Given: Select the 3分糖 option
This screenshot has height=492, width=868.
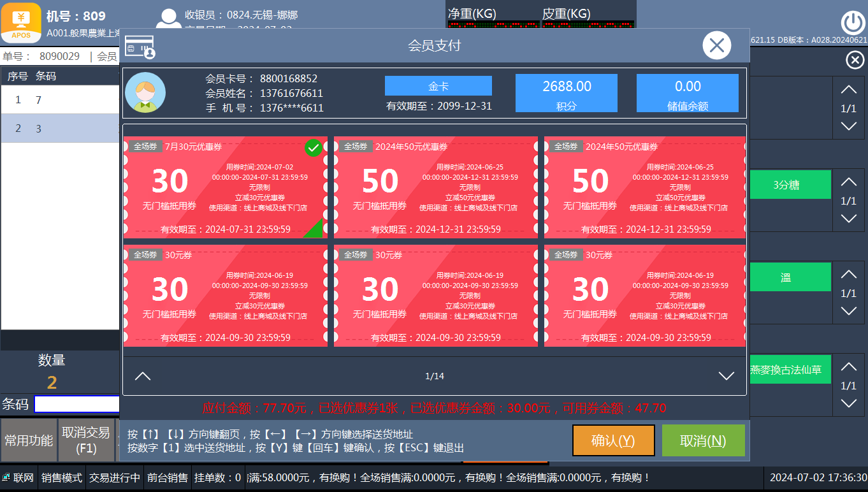Looking at the screenshot, I should pos(790,185).
